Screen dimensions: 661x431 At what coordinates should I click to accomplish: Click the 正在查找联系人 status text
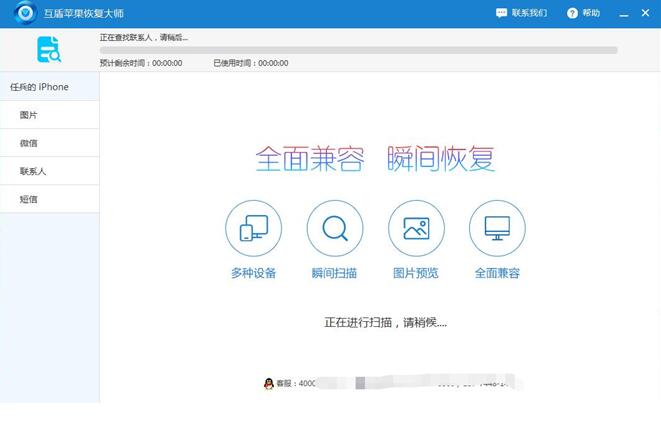[x=144, y=38]
